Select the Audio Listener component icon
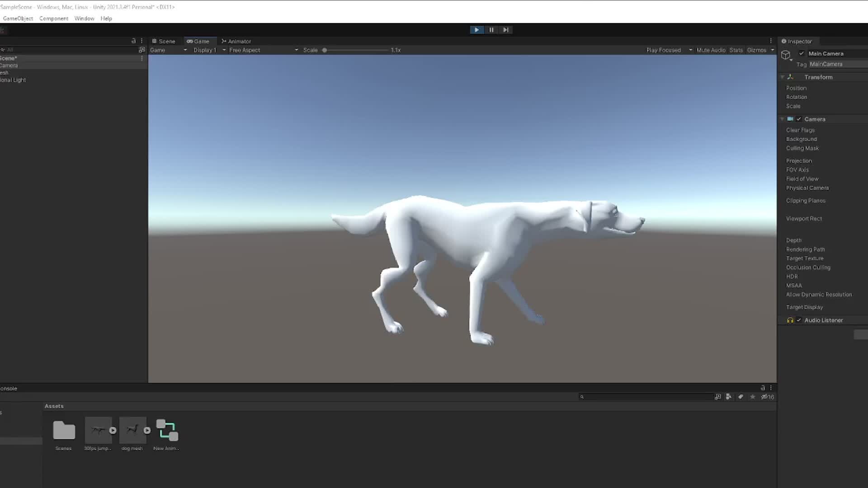The height and width of the screenshot is (488, 868). (790, 320)
